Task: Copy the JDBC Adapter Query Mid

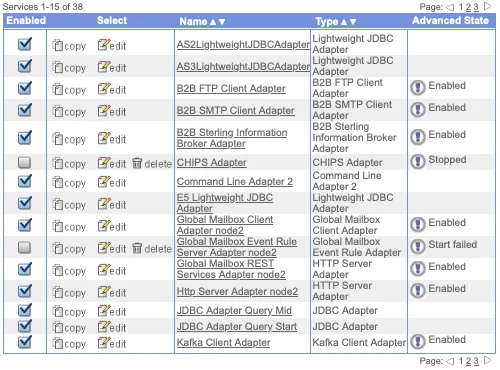Action: tap(69, 312)
